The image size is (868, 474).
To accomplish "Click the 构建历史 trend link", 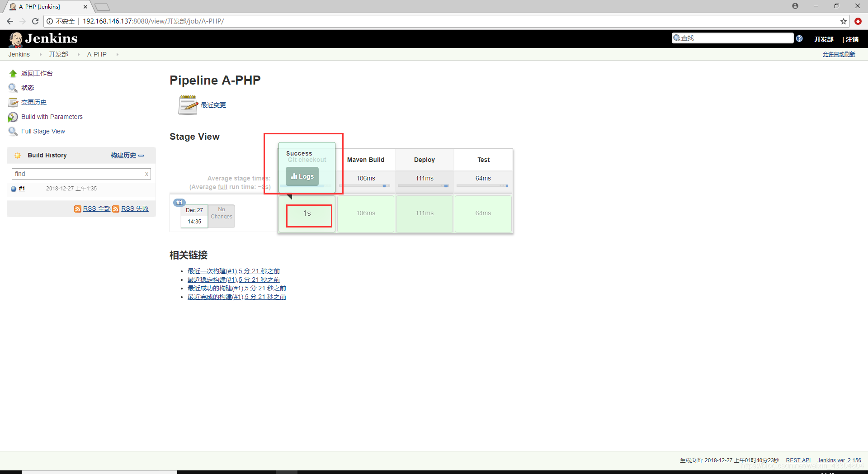I will [123, 155].
